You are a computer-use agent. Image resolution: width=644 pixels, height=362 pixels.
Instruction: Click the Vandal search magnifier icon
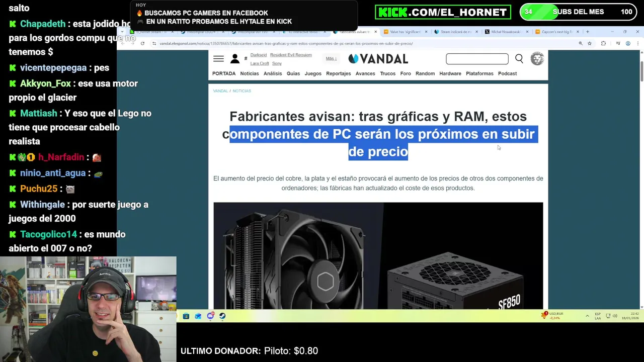click(519, 59)
